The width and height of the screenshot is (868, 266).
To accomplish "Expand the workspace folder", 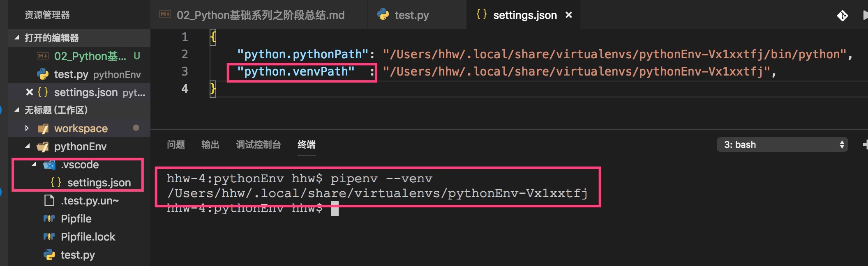I will coord(27,128).
